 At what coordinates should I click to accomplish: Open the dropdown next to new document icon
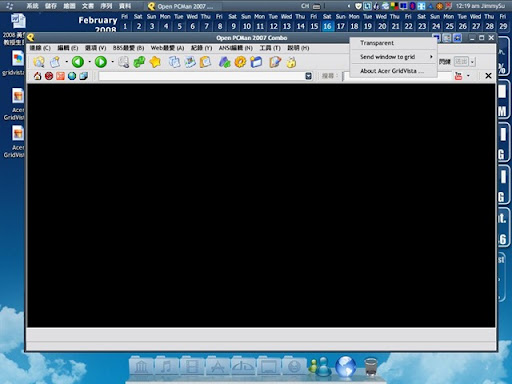[x=66, y=62]
